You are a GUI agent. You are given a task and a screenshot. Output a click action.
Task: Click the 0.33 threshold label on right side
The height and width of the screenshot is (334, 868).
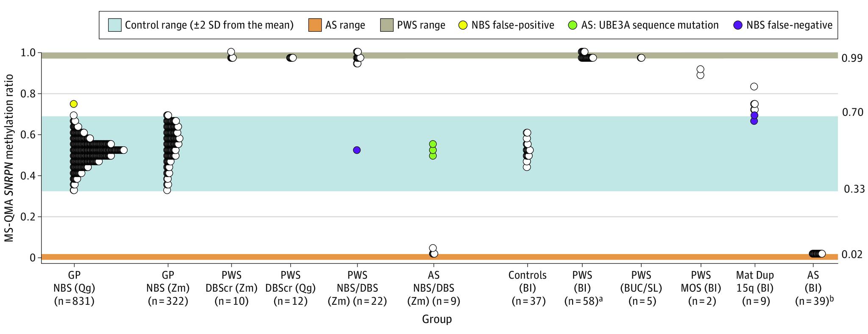click(x=854, y=189)
